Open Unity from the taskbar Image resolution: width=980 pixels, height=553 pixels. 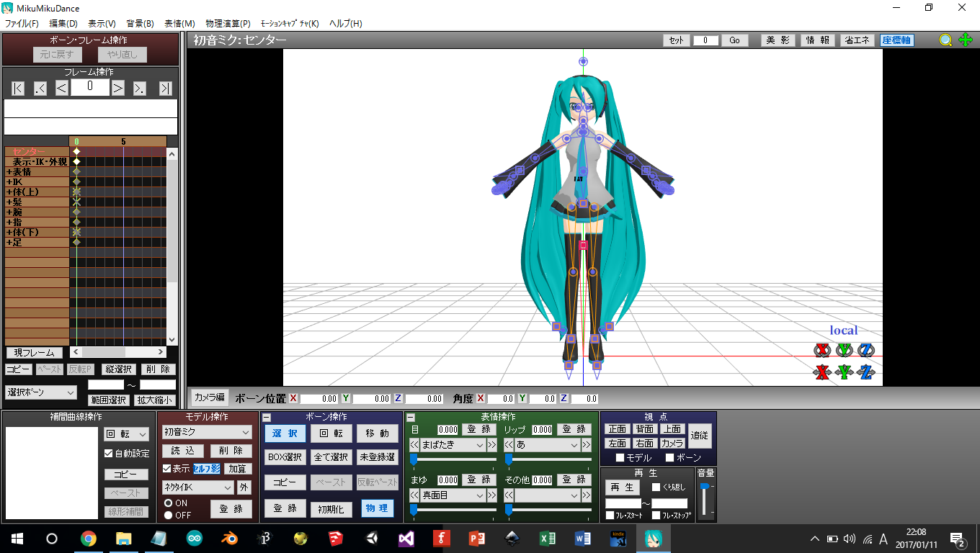click(371, 538)
